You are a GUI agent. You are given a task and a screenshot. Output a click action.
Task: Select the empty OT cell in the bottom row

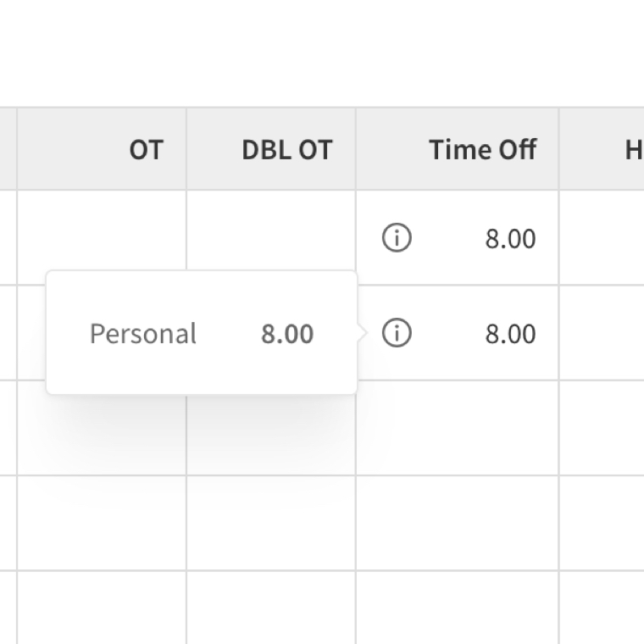102,608
